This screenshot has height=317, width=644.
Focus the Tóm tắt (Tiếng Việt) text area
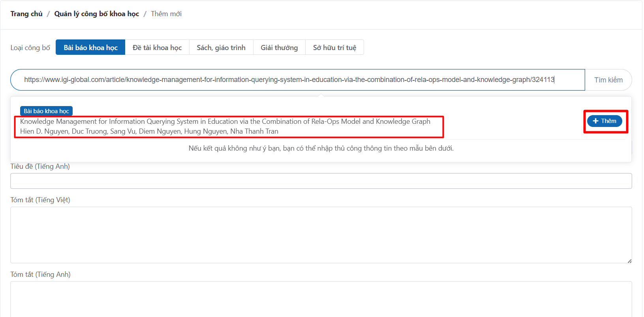tap(321, 235)
